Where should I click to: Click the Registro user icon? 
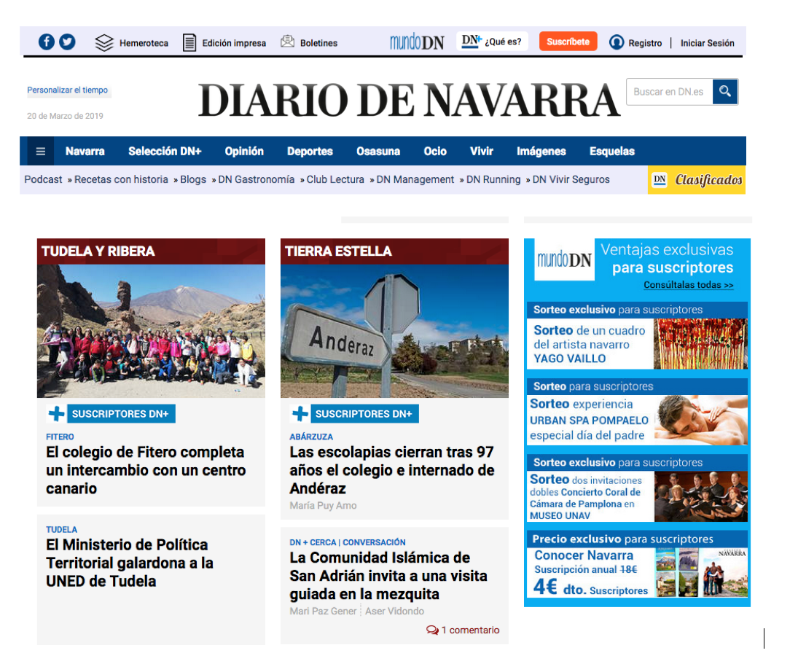[x=617, y=42]
